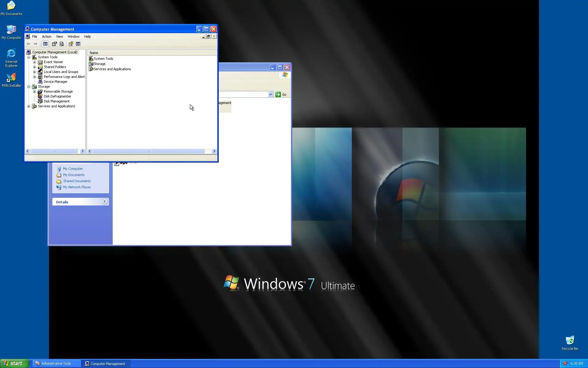Screen dimensions: 588x368
Task: Select Disk Management in the tree
Action: coord(56,101)
